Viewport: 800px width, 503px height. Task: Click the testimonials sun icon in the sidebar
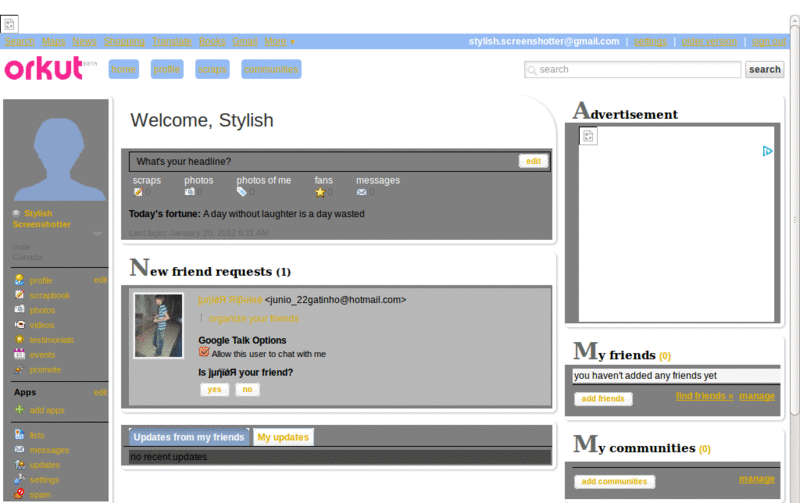19,339
